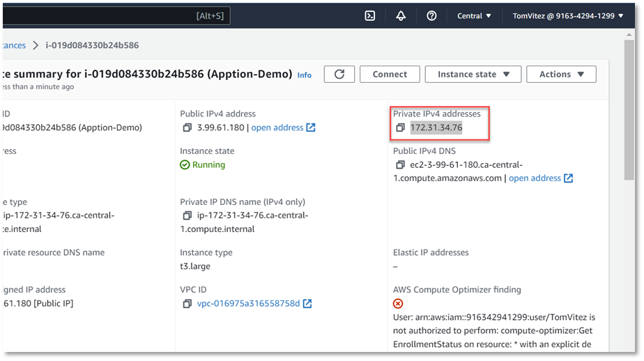This screenshot has width=644, height=361.
Task: Open the vpc-016975a316558758d link
Action: 248,304
